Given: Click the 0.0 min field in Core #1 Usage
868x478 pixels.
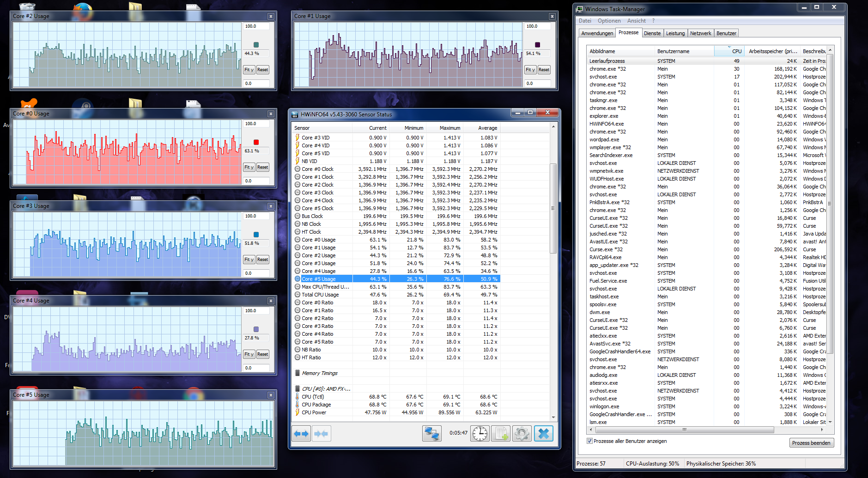Looking at the screenshot, I should point(538,84).
